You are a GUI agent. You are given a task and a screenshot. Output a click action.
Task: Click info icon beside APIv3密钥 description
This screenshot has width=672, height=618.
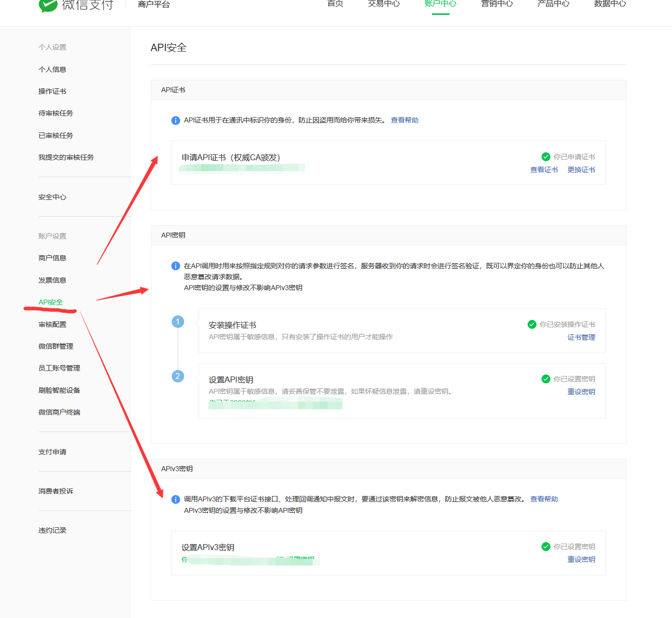[x=176, y=499]
